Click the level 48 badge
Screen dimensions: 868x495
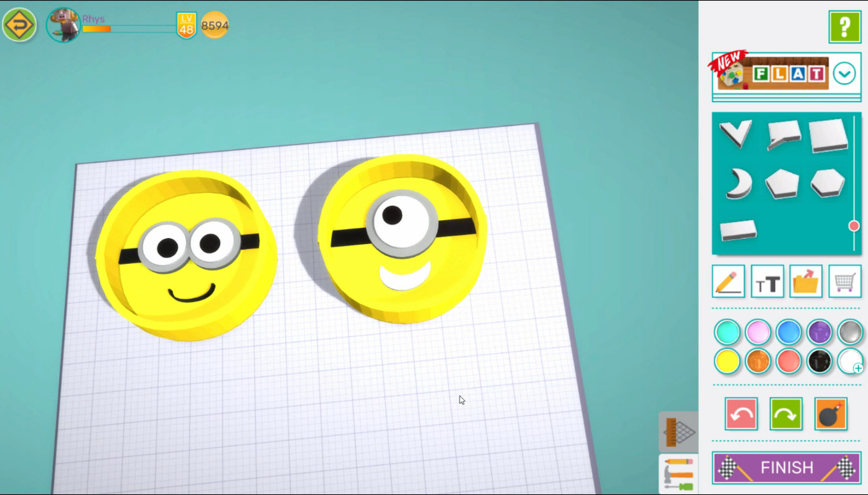tap(186, 26)
